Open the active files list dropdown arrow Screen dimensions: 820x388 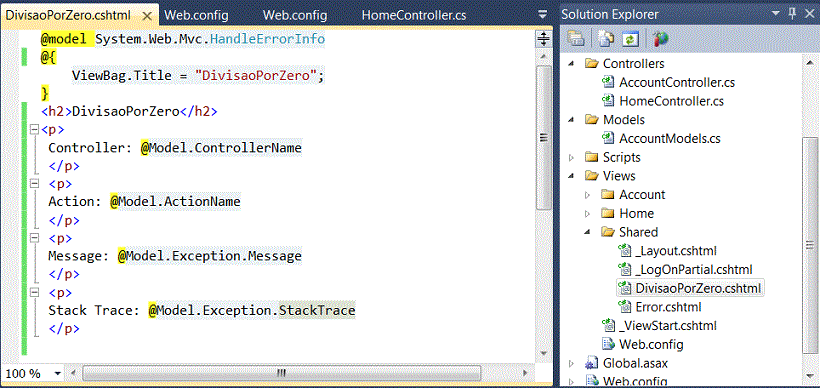[x=543, y=14]
